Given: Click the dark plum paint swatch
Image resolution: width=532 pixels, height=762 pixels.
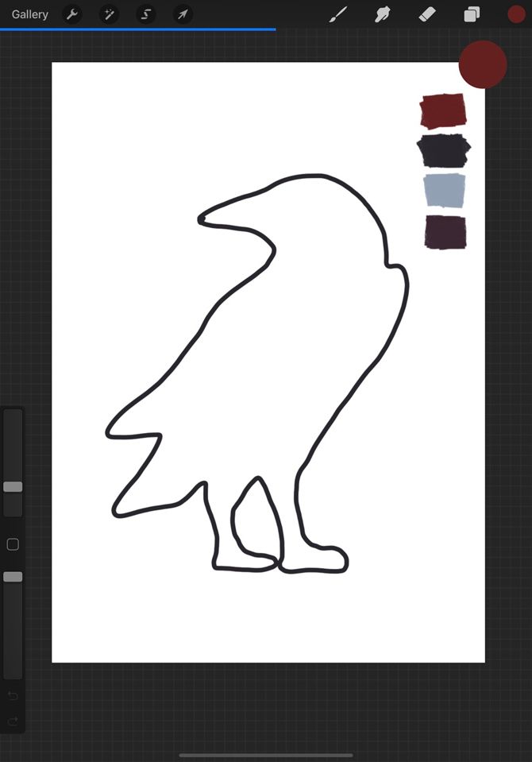Looking at the screenshot, I should pyautogui.click(x=445, y=232).
